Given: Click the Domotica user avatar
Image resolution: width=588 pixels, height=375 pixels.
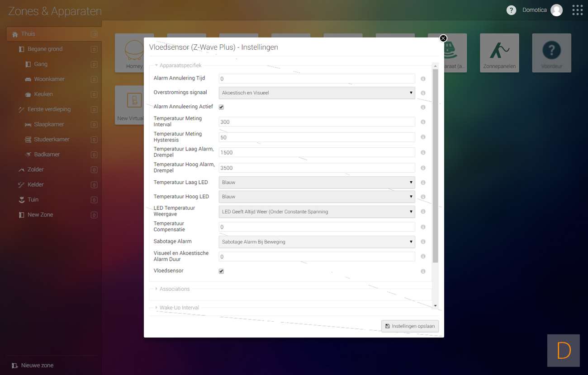Looking at the screenshot, I should [x=556, y=10].
